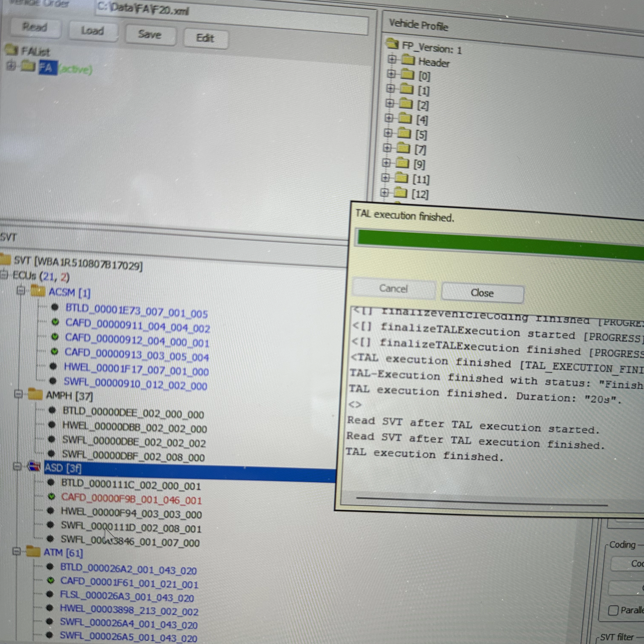
Task: Expand the [12] folder in Vehicle Profile
Action: 384,192
